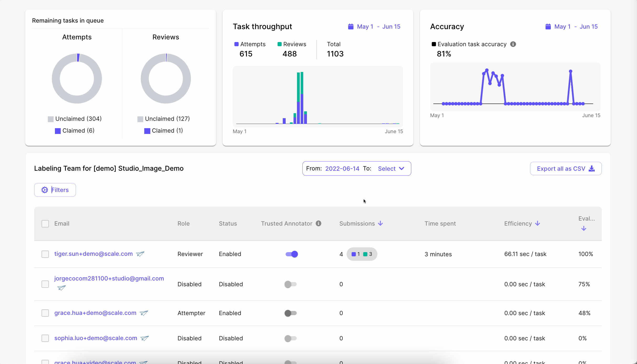This screenshot has width=637, height=364.
Task: Enable the Trusted Annotator toggle for sophia.luo
Action: coord(290,338)
